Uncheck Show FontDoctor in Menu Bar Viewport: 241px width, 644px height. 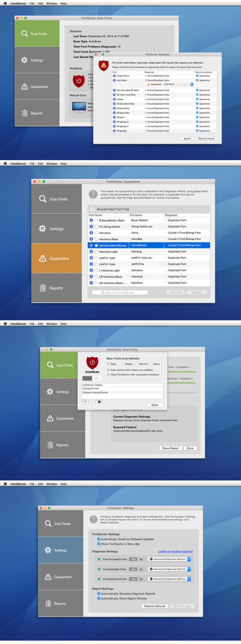pyautogui.click(x=99, y=544)
